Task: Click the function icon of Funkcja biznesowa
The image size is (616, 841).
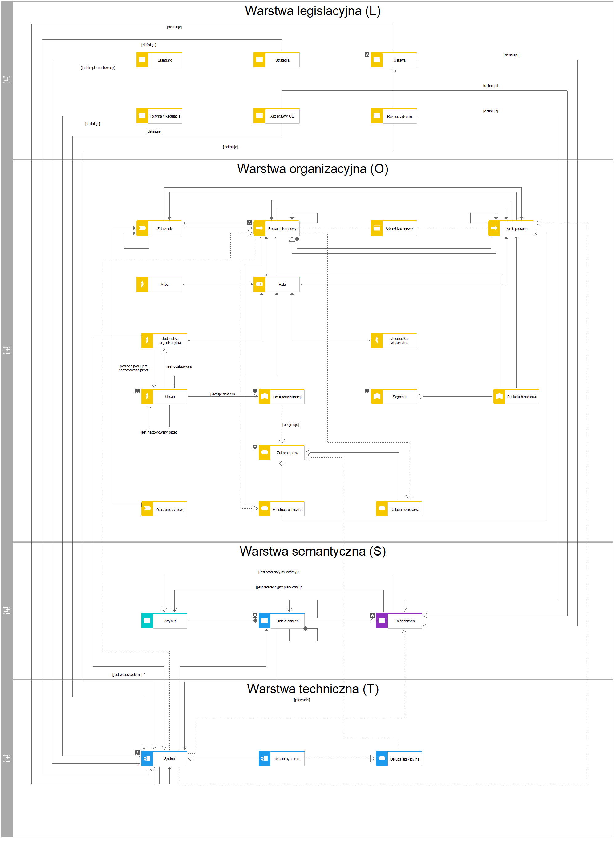Action: click(499, 396)
